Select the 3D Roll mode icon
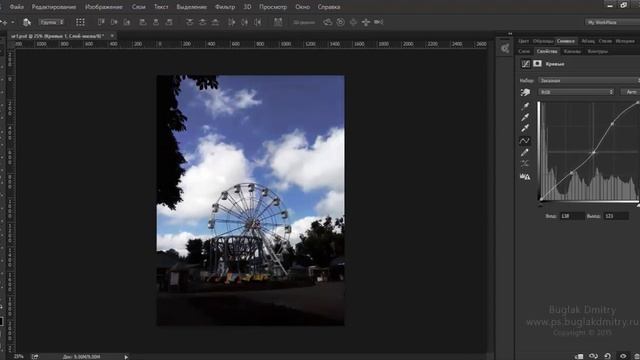Viewport: 640px width, 360px height. tap(340, 22)
